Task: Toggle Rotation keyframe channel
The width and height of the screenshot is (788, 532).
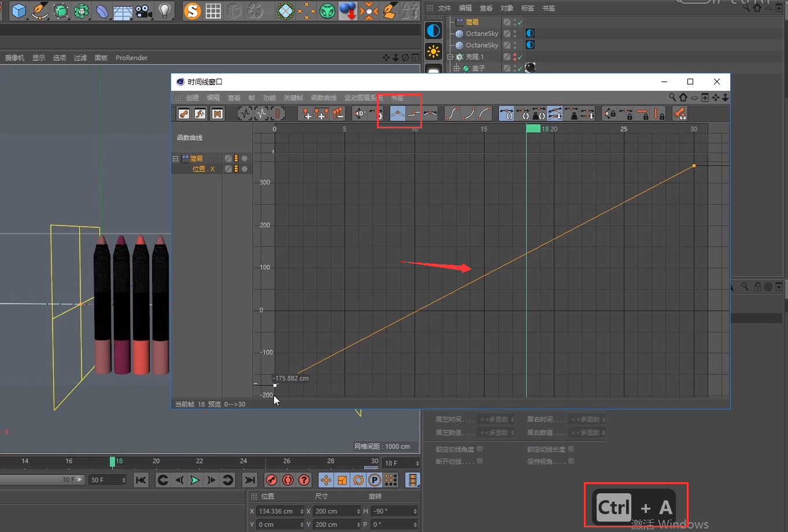Action: coord(358,480)
